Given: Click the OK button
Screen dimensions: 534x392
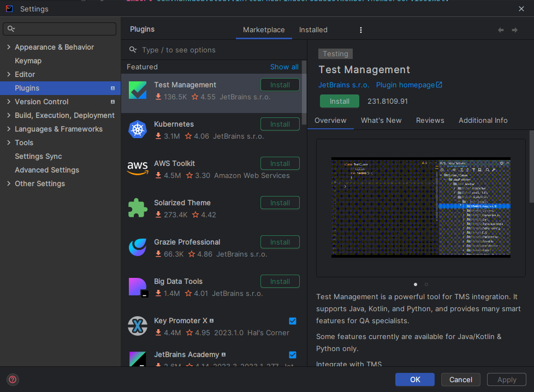Looking at the screenshot, I should coord(415,379).
